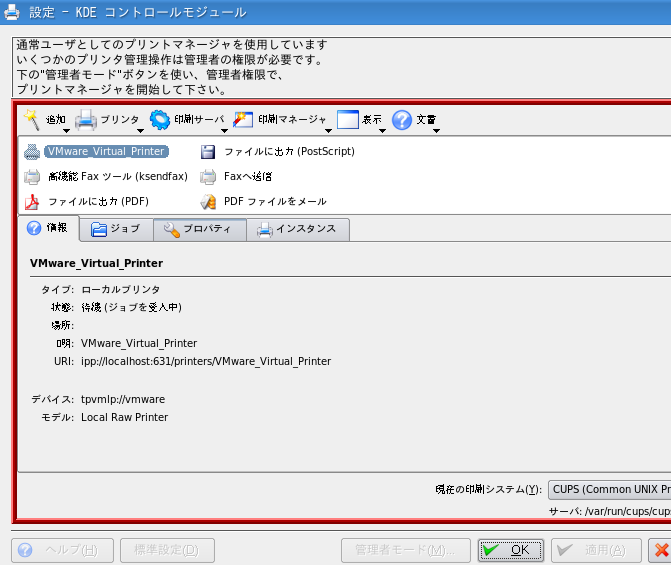Click the red X cancel button

tap(659, 550)
